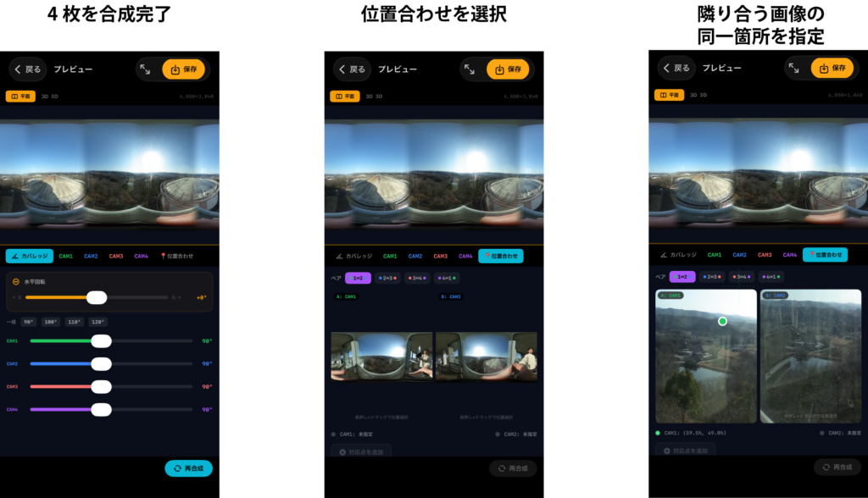Click the purple CAM4 coverage slider handle
This screenshot has height=498, width=868.
(x=101, y=409)
